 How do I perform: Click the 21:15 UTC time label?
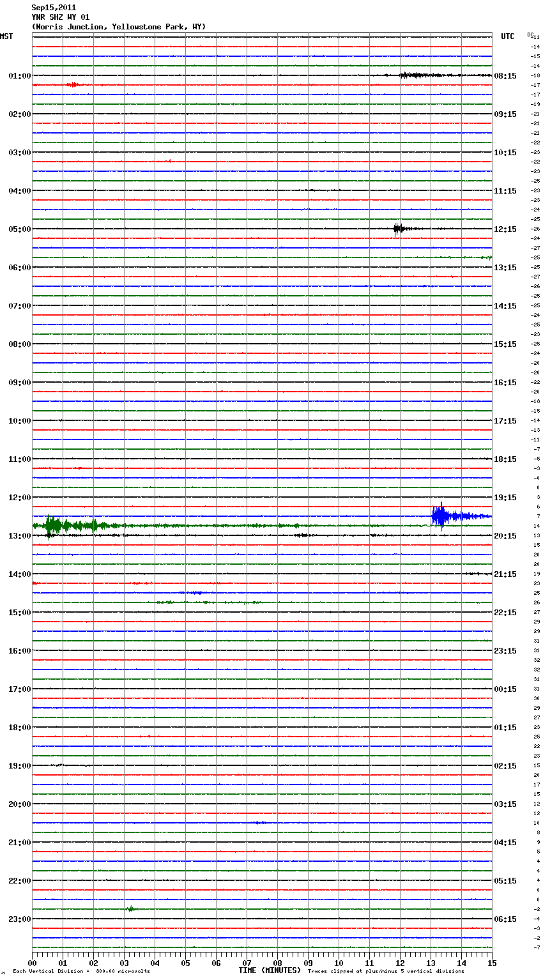(505, 574)
